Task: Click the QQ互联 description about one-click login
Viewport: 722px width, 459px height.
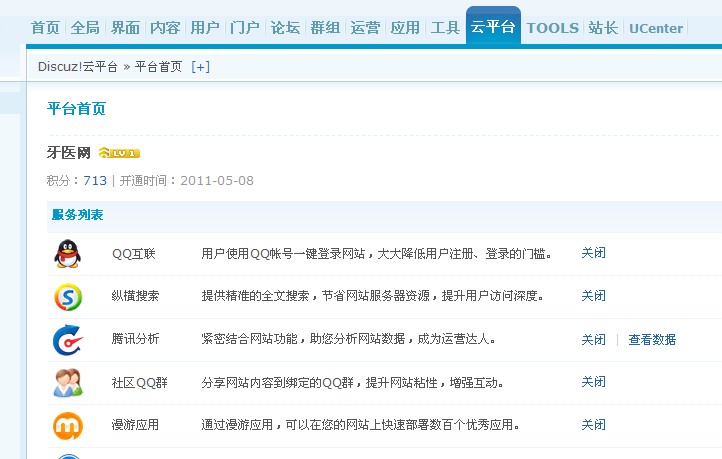Action: [x=377, y=254]
